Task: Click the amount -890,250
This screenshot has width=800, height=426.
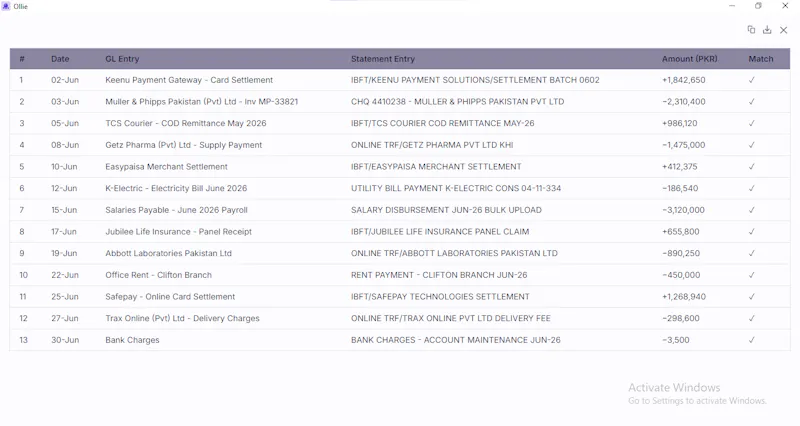Action: [681, 254]
